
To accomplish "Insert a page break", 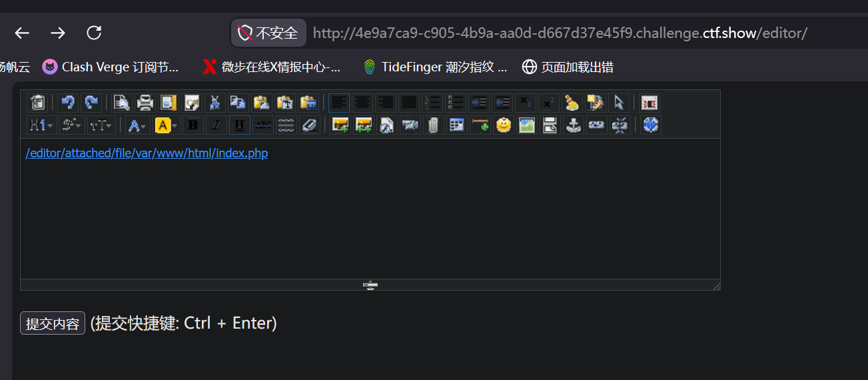I will click(x=550, y=125).
